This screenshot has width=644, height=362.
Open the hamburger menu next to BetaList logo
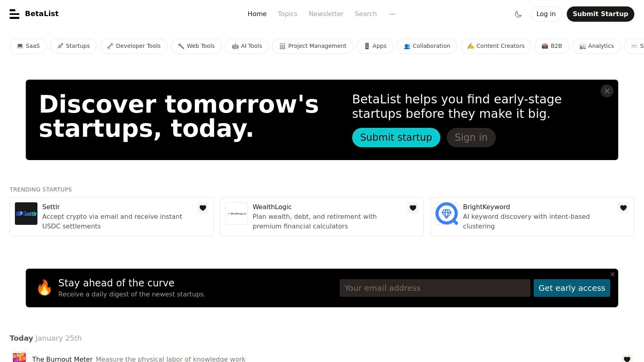point(14,14)
